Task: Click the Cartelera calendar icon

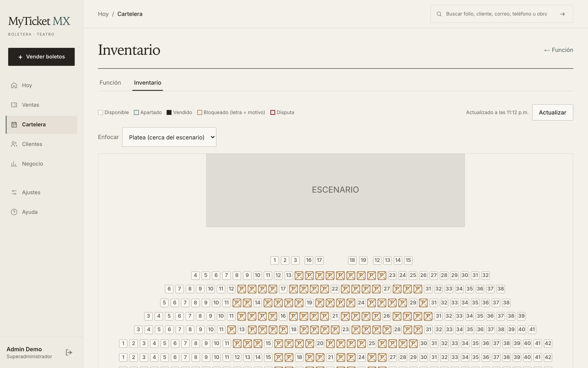Action: [x=14, y=124]
